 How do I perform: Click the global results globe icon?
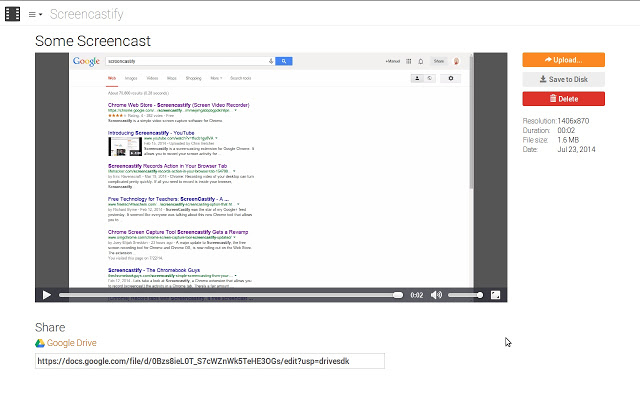click(429, 78)
